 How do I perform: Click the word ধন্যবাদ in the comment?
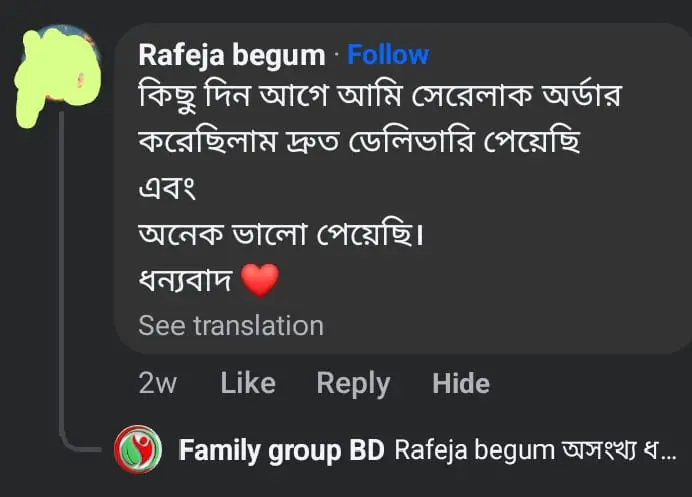[185, 281]
